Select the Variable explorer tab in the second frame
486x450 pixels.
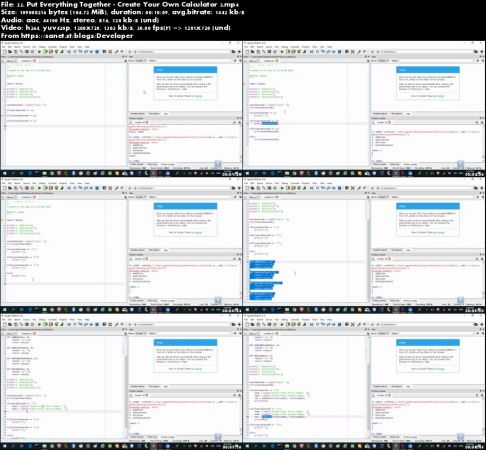(379, 114)
